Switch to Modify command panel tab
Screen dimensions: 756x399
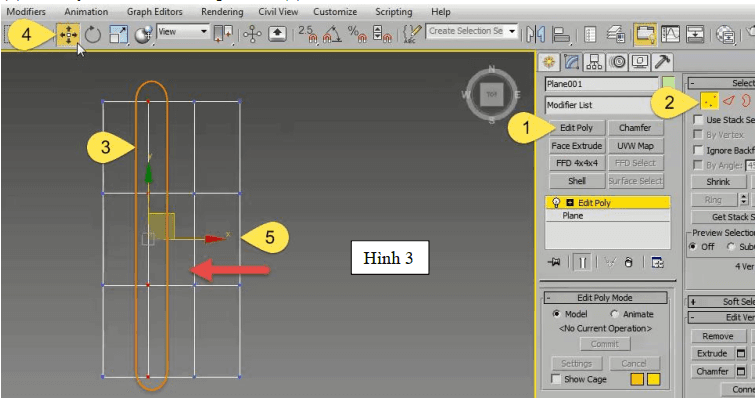coord(571,62)
